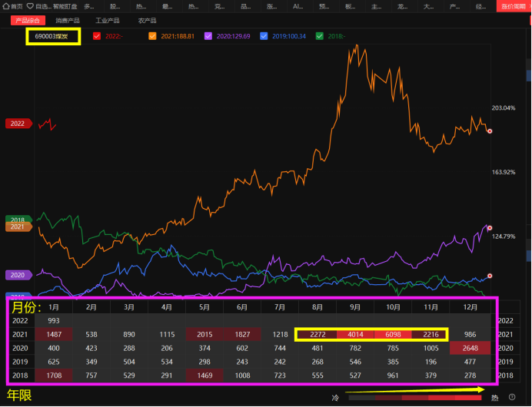
Task: Open 自选 favorites with heart icon
Action: (x=38, y=6)
